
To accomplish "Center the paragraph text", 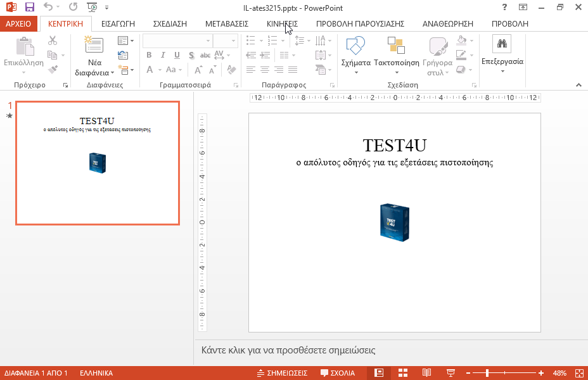I will pyautogui.click(x=265, y=70).
